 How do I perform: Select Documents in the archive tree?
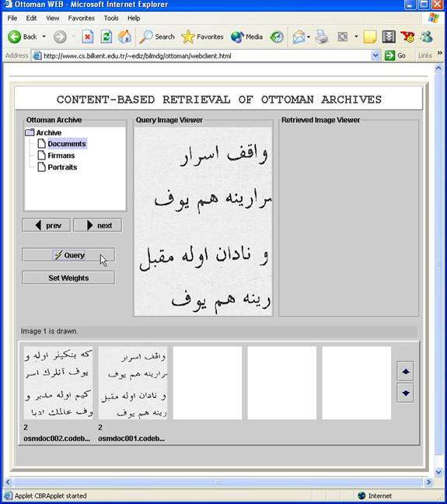[67, 144]
